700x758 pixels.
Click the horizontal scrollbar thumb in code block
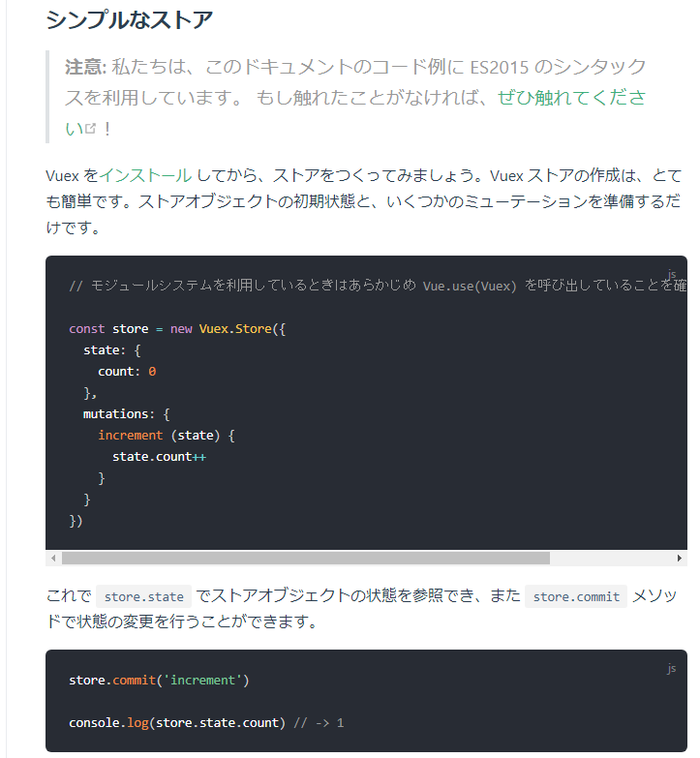(305, 559)
